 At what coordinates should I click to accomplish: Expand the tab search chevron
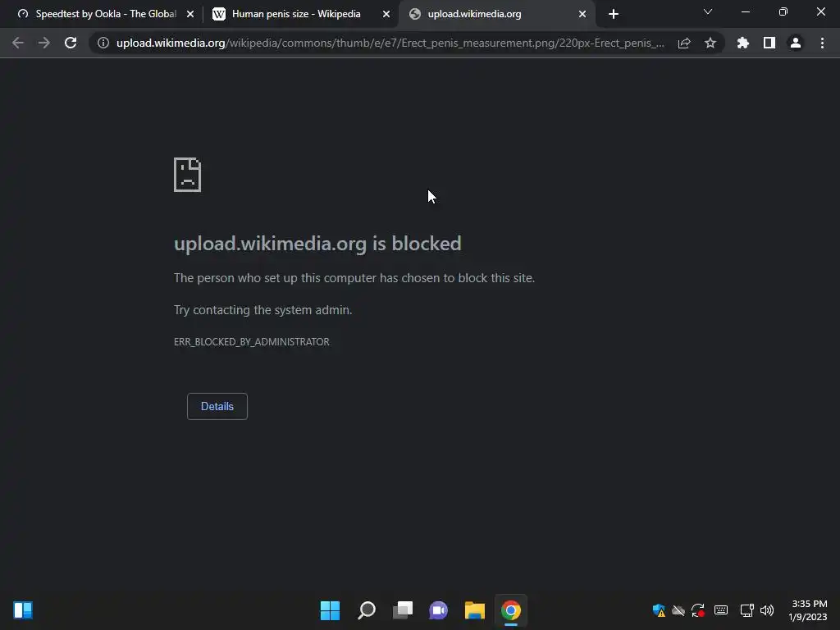tap(708, 11)
